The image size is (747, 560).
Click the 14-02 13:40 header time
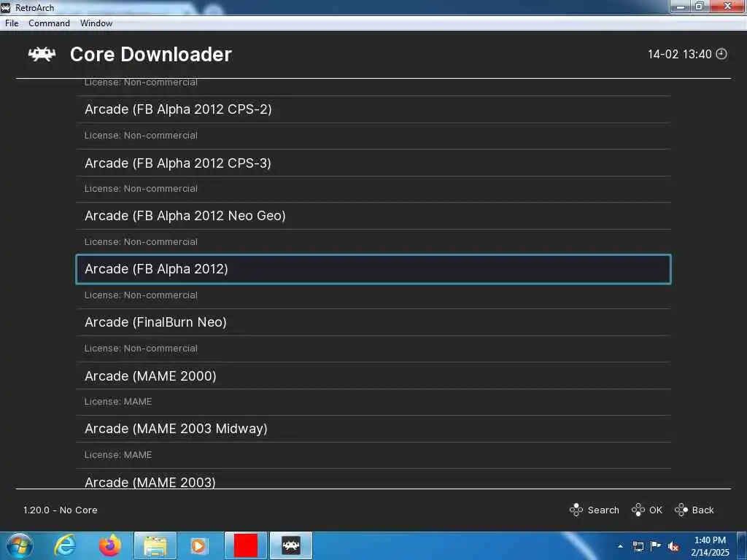(x=680, y=54)
